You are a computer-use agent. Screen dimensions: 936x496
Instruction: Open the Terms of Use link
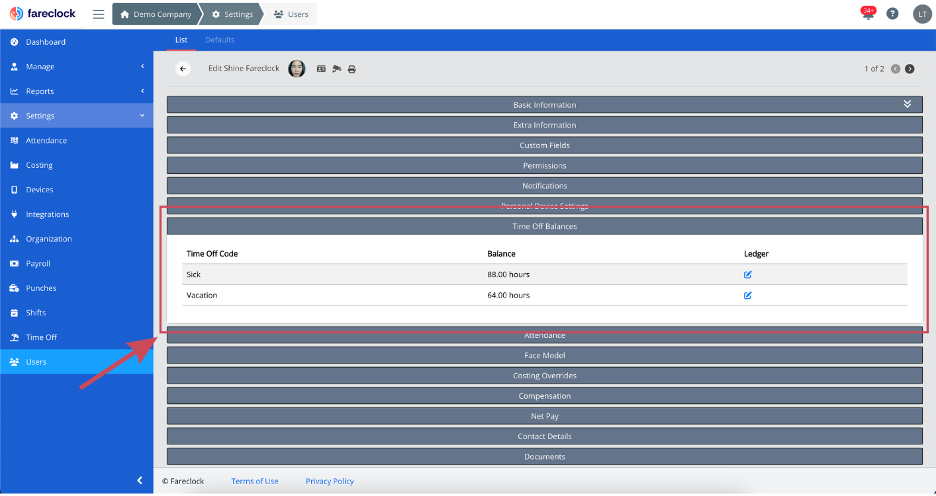(x=255, y=481)
